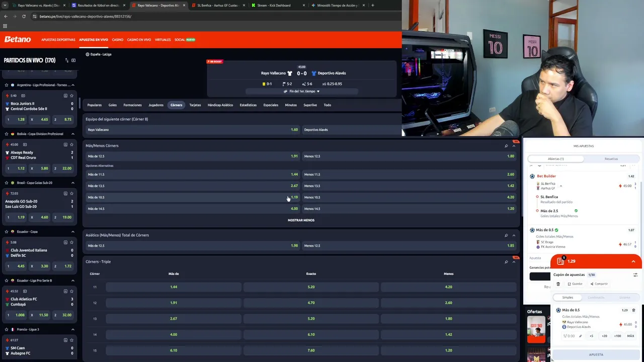Pin the Asiático Total de Córners market
Viewport: 644px width, 362px height.
tap(506, 235)
